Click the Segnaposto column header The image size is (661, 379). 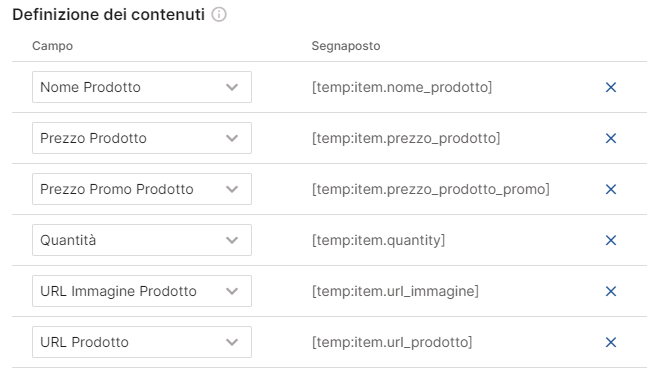[x=346, y=46]
